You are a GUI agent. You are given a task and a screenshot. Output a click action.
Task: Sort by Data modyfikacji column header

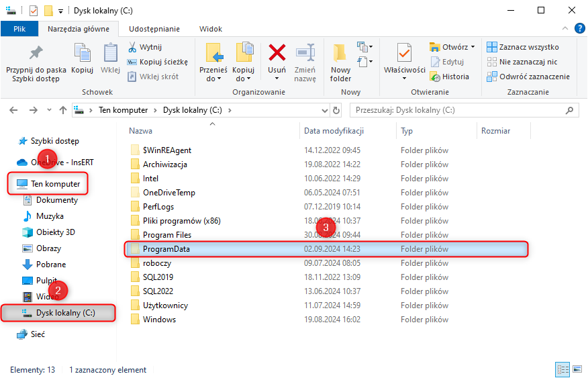(334, 131)
